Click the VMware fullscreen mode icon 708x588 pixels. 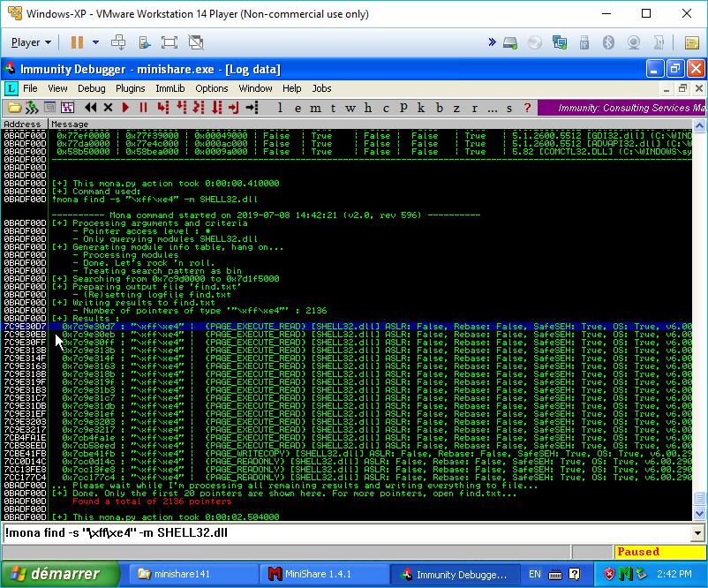click(169, 42)
